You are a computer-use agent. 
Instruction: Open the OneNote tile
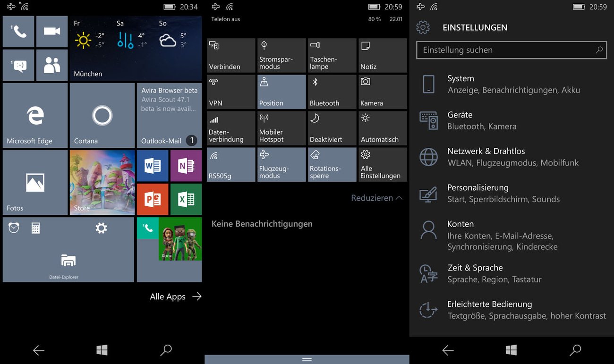click(x=186, y=165)
